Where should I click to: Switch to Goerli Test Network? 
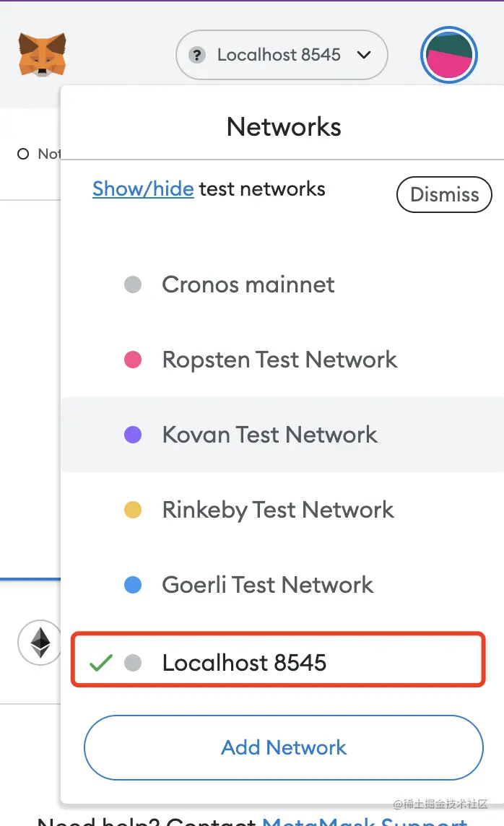tap(267, 585)
